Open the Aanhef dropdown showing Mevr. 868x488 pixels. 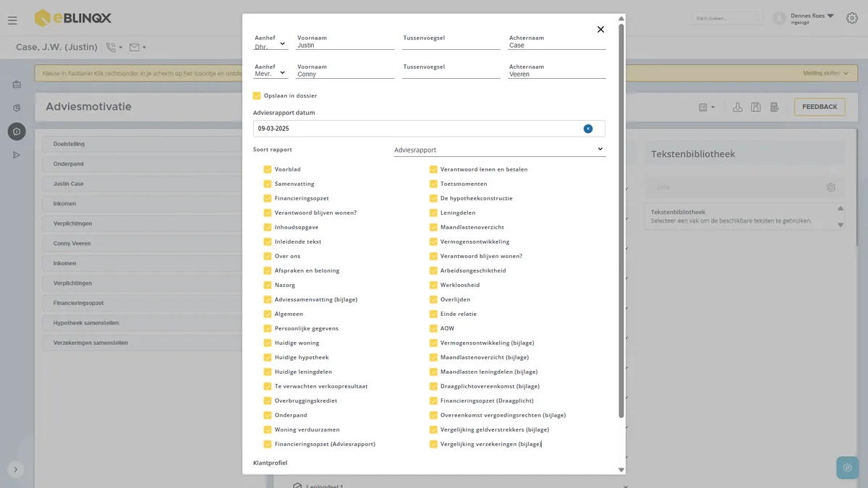[271, 74]
